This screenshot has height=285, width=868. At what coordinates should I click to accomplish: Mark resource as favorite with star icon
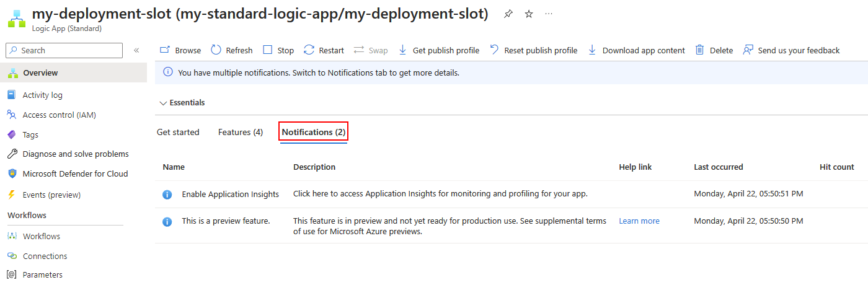coord(529,14)
